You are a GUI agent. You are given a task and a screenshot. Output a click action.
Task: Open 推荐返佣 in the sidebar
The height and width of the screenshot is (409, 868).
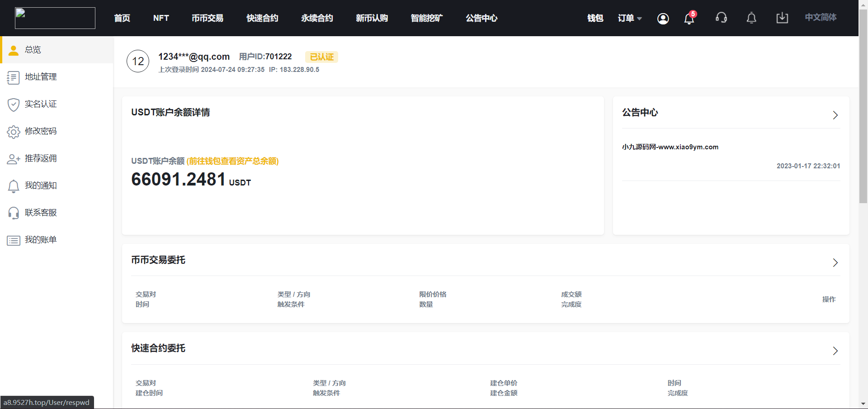pos(41,158)
